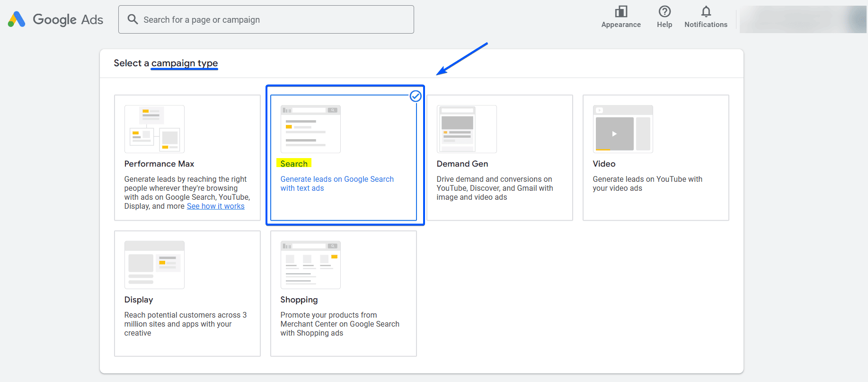Click the Performance Max illustration icon
This screenshot has width=868, height=382.
pos(154,129)
